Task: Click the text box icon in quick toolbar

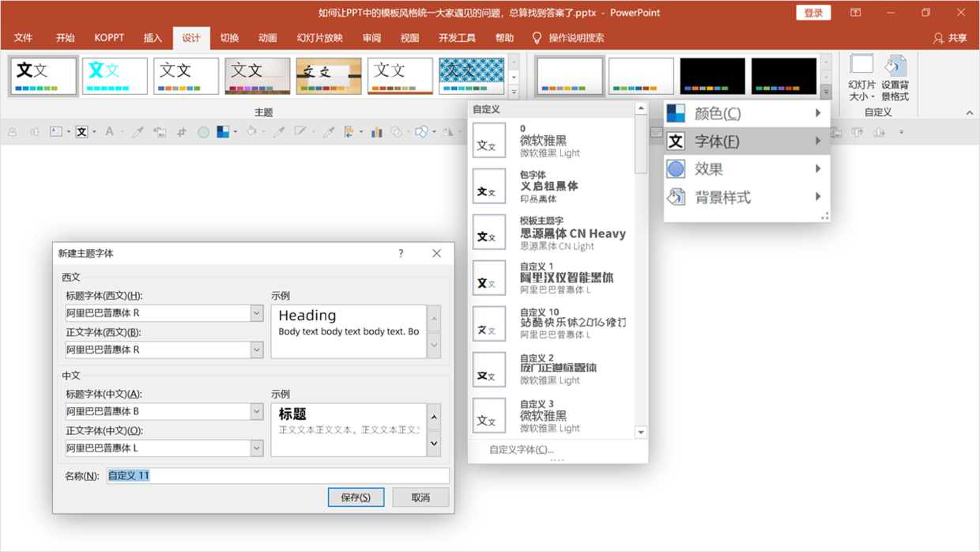Action: click(55, 132)
